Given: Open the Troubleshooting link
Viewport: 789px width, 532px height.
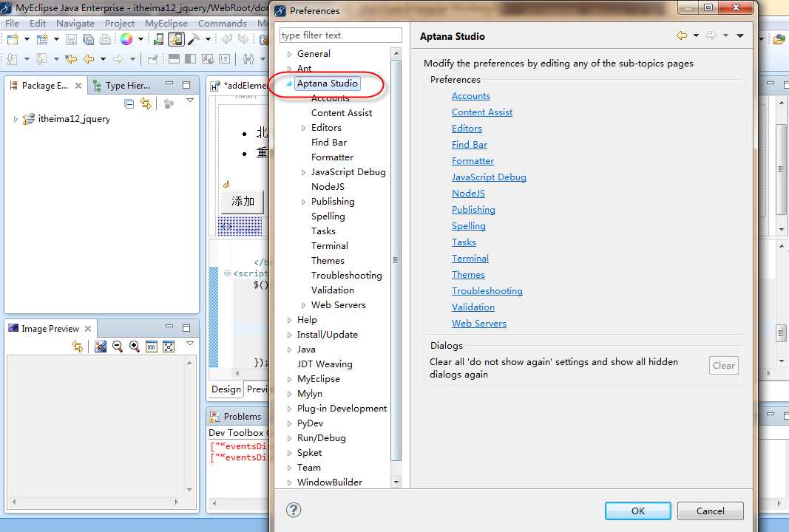Looking at the screenshot, I should tap(487, 290).
